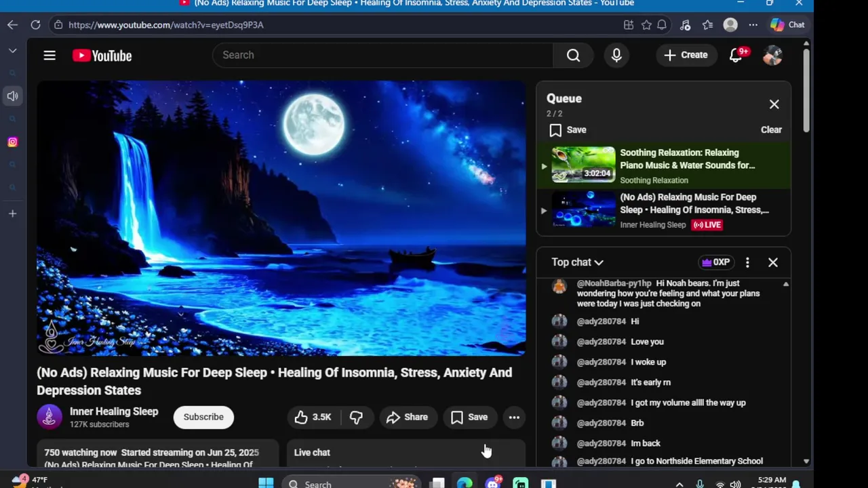Screen dimensions: 868x488
Task: Open browser settings and more ellipsis
Action: [753, 24]
